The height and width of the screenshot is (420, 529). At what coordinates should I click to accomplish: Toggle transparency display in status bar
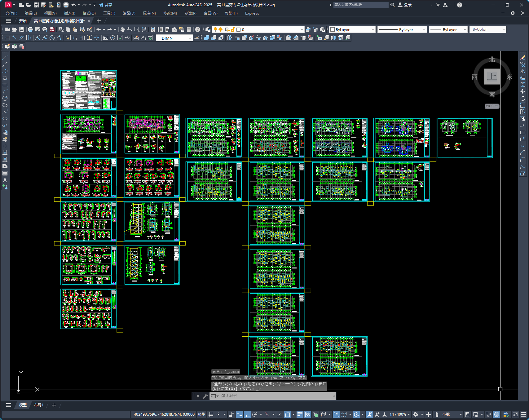tap(307, 414)
